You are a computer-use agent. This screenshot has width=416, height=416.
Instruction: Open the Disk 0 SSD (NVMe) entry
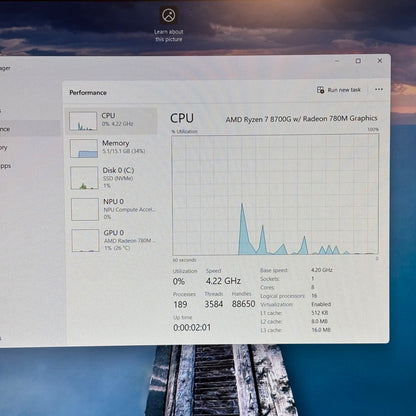[x=112, y=178]
